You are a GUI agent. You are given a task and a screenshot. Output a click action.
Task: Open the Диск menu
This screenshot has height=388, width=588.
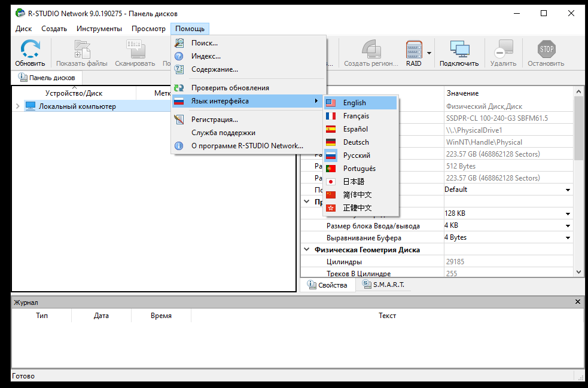pyautogui.click(x=23, y=29)
